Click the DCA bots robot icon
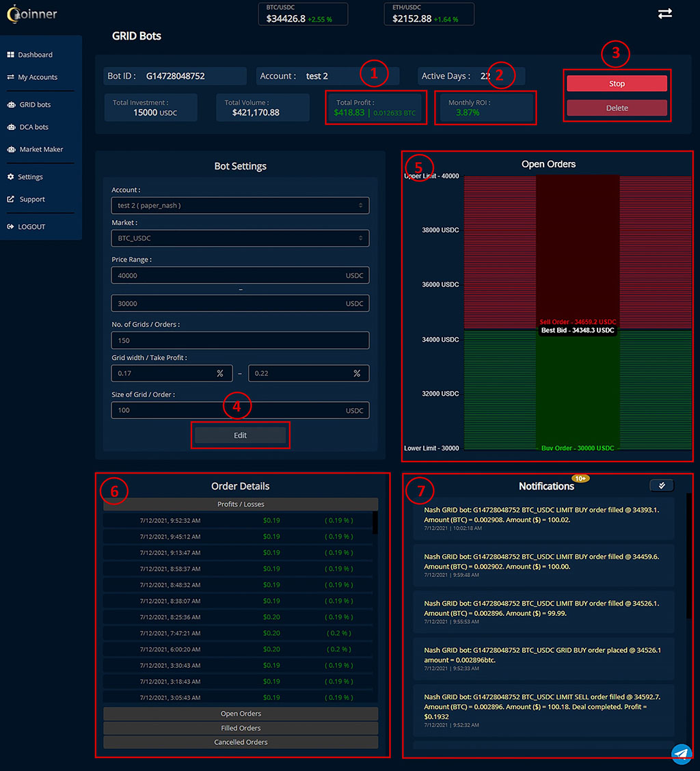Screen dimensions: 700x771 12,127
